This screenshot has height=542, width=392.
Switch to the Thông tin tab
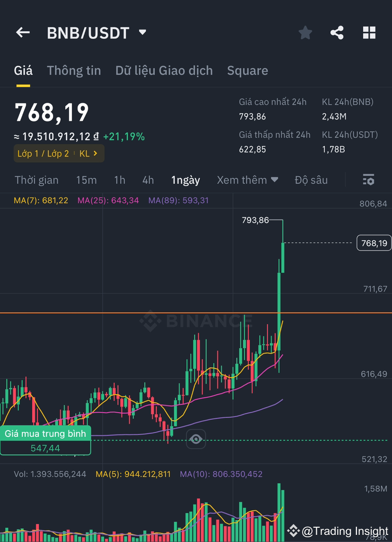(x=74, y=70)
